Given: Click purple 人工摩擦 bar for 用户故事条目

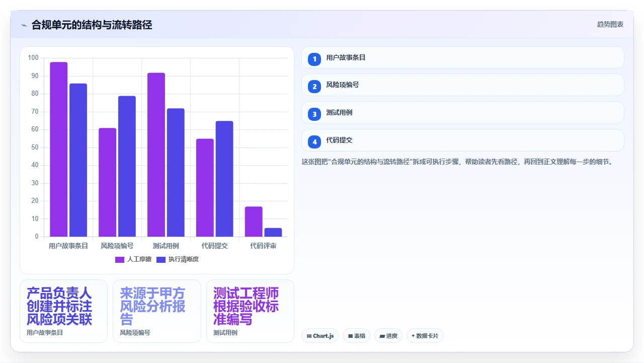Looking at the screenshot, I should pos(59,149).
